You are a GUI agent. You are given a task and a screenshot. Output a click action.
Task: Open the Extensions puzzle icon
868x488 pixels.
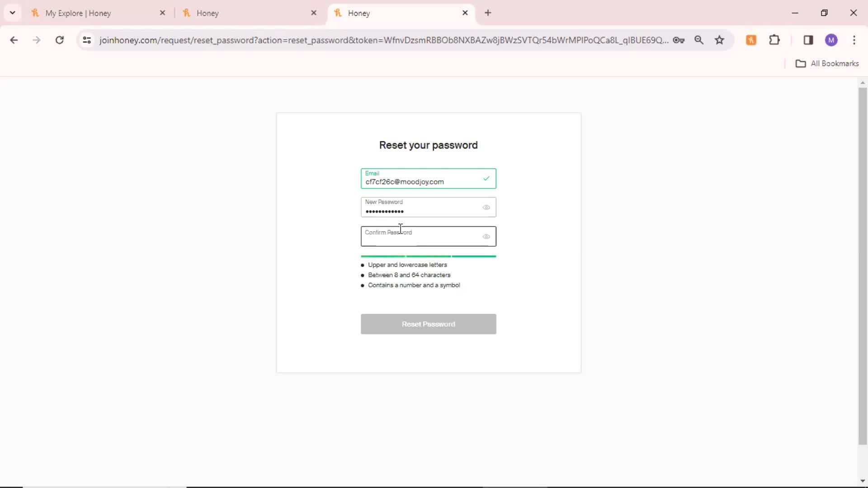click(774, 40)
